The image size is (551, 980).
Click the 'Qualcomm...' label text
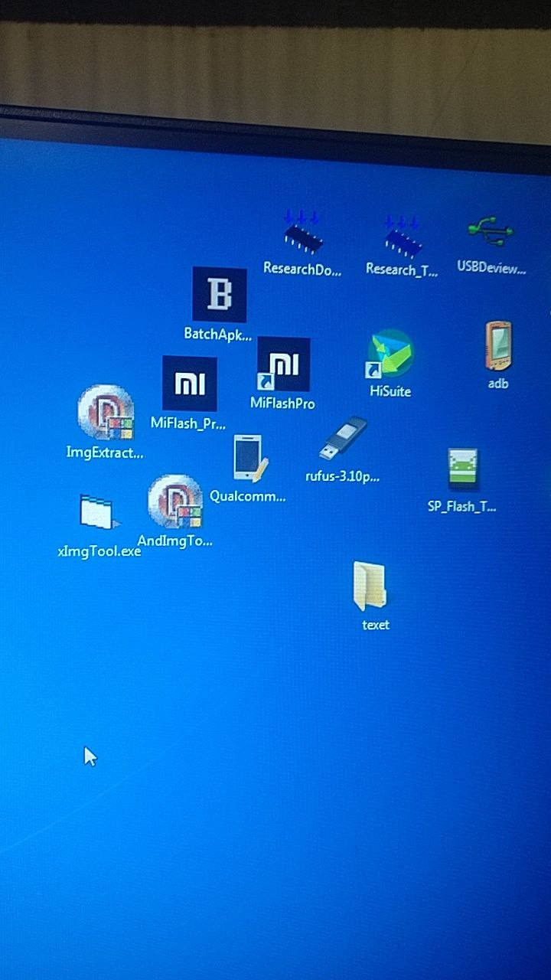pyautogui.click(x=247, y=496)
